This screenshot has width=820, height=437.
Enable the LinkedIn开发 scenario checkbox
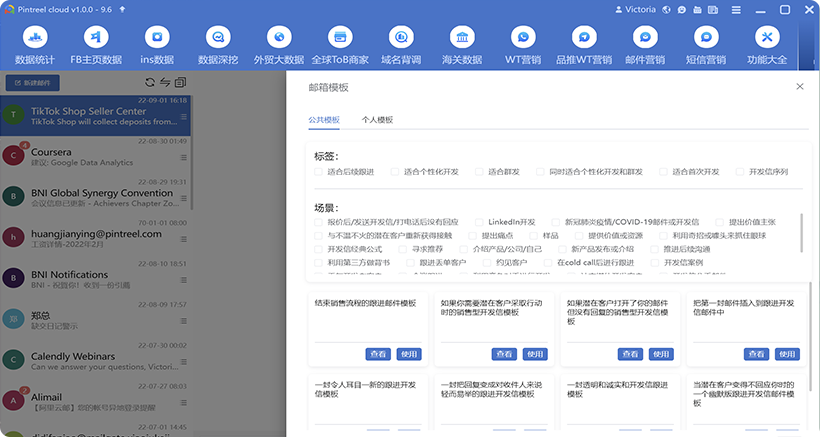coord(480,222)
